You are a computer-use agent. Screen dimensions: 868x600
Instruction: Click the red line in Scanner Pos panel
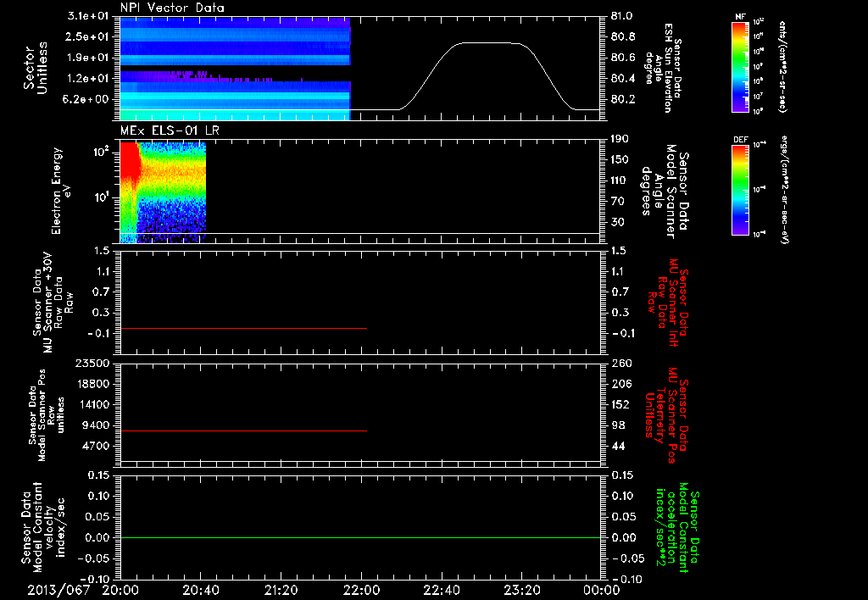(243, 431)
